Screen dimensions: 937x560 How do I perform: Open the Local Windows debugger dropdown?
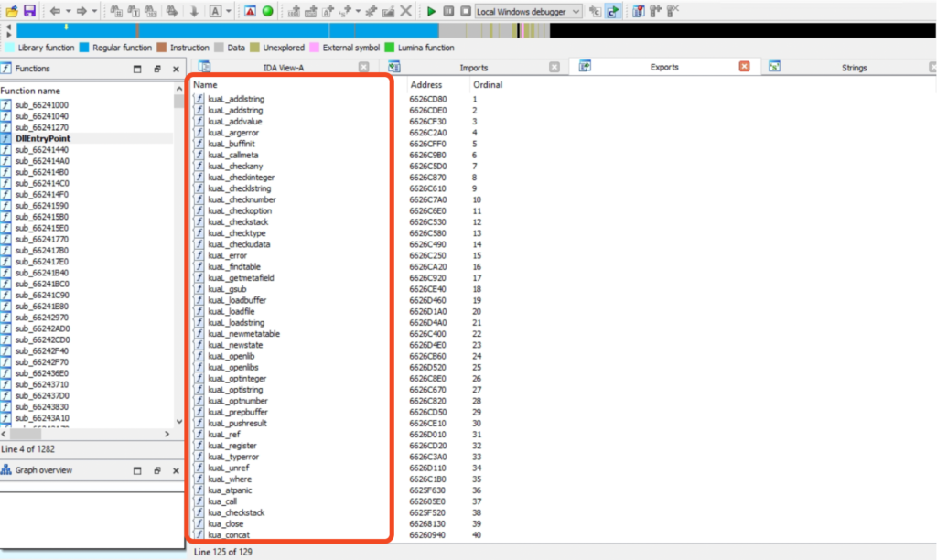click(x=576, y=10)
